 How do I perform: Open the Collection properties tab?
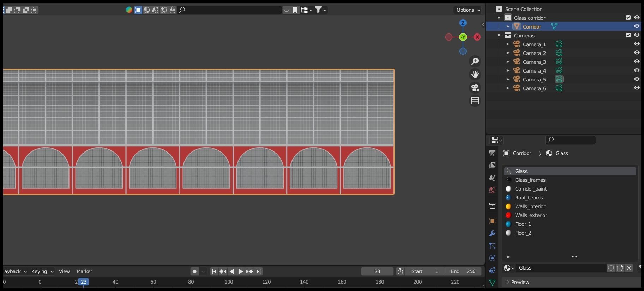coord(492,206)
